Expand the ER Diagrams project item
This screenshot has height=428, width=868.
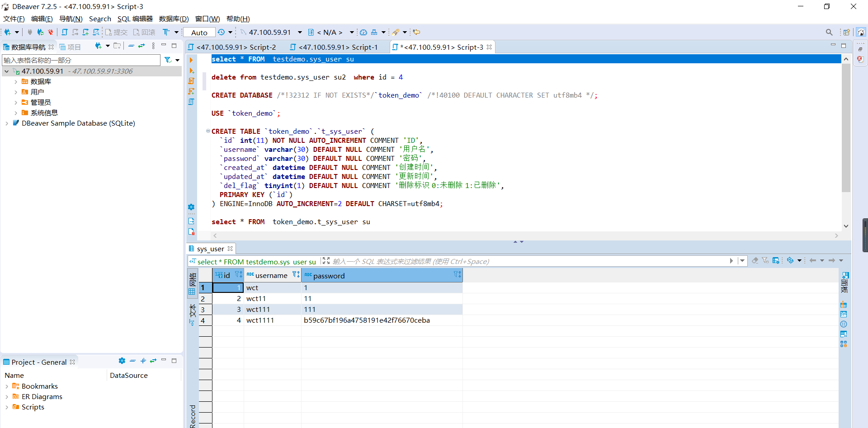pyautogui.click(x=7, y=397)
